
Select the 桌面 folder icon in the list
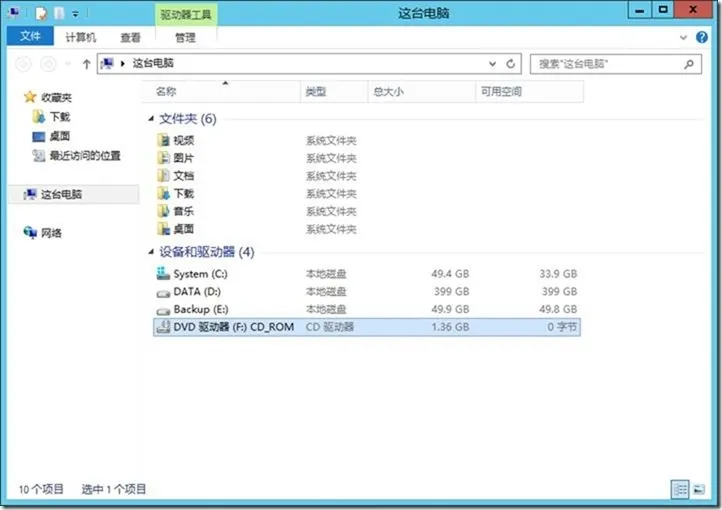click(163, 229)
